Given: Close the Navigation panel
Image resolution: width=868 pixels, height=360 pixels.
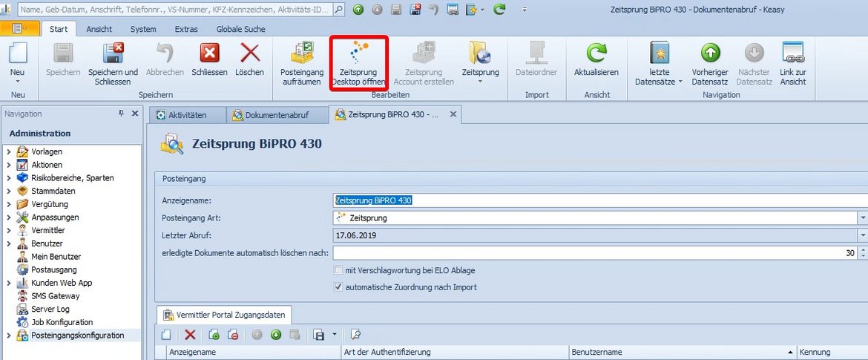Looking at the screenshot, I should (134, 114).
